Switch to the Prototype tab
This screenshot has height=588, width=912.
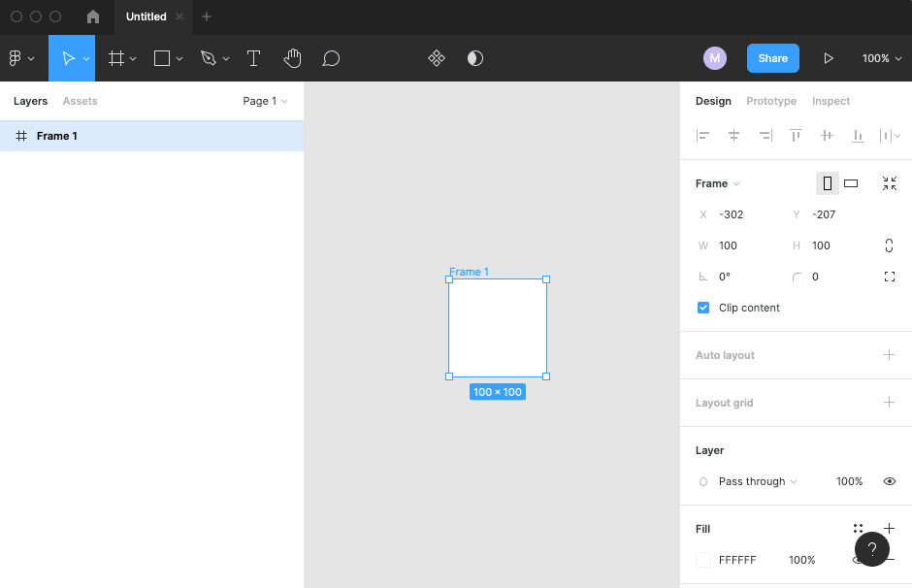(x=771, y=101)
